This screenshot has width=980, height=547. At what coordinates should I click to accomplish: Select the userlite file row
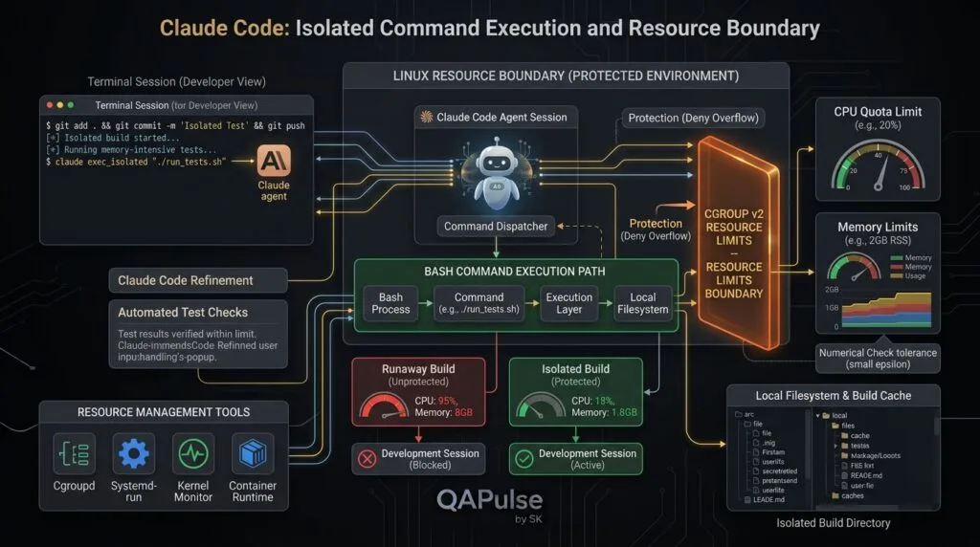pos(768,491)
